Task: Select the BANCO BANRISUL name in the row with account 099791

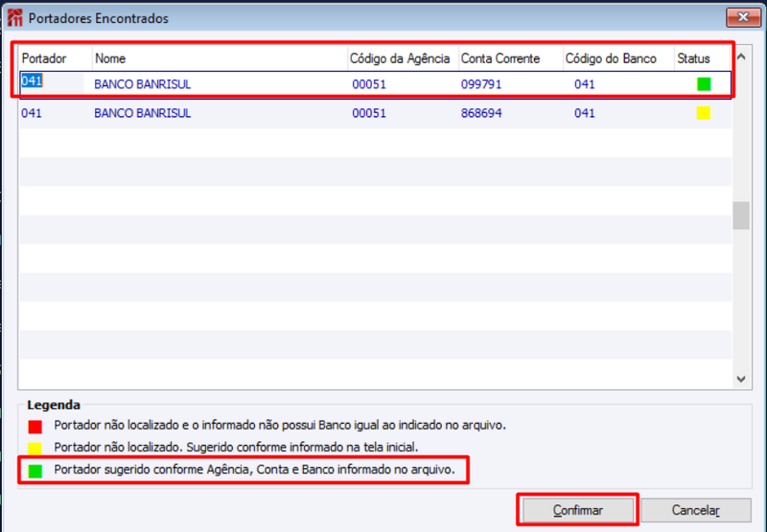Action: click(142, 84)
